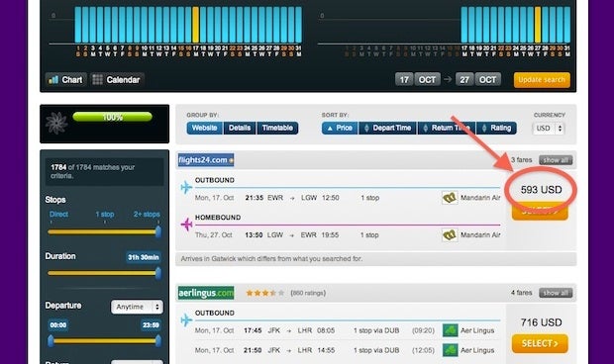The image size is (614, 364).
Task: Open the aerlingus.com website logo
Action: click(206, 293)
